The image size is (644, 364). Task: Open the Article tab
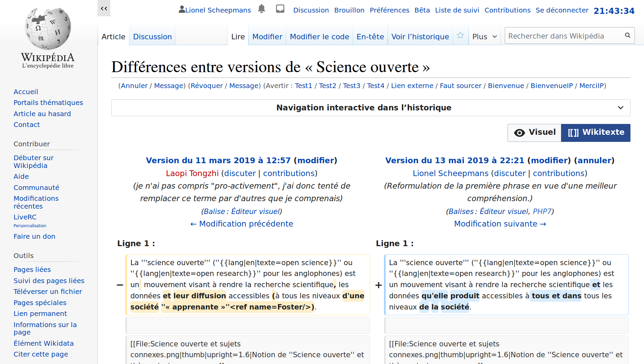[113, 37]
